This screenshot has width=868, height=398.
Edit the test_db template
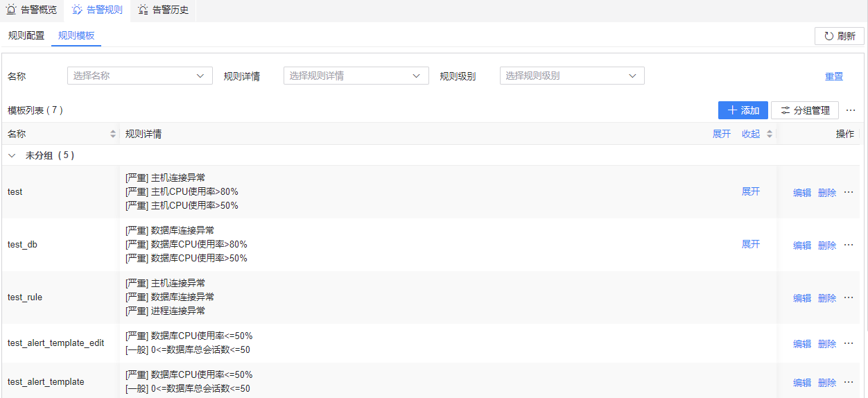tap(802, 245)
